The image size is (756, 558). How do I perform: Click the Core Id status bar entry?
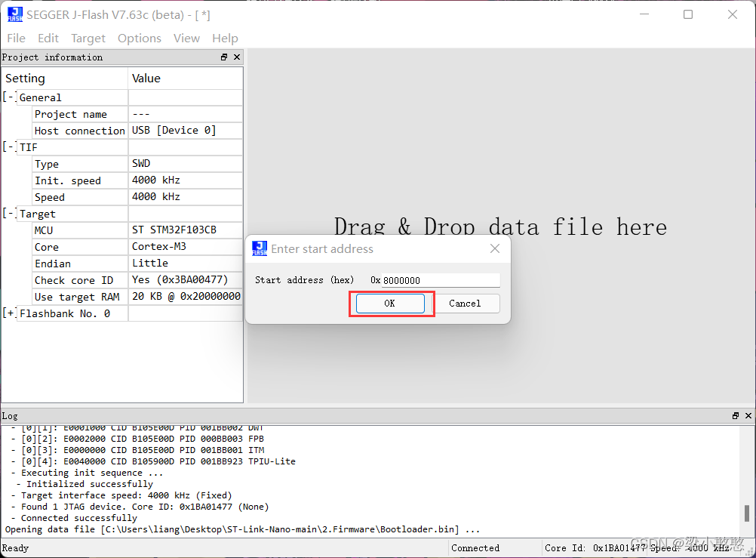tap(595, 548)
